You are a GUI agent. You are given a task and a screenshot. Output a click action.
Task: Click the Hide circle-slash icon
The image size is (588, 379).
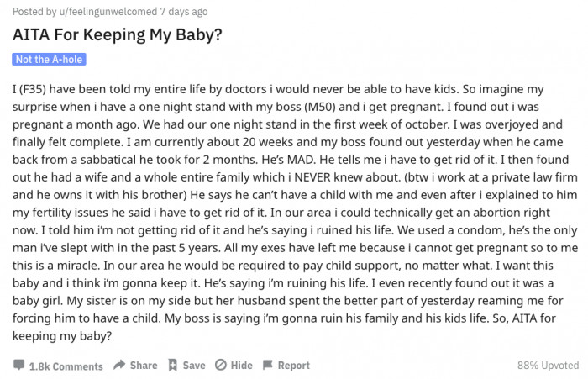point(221,365)
